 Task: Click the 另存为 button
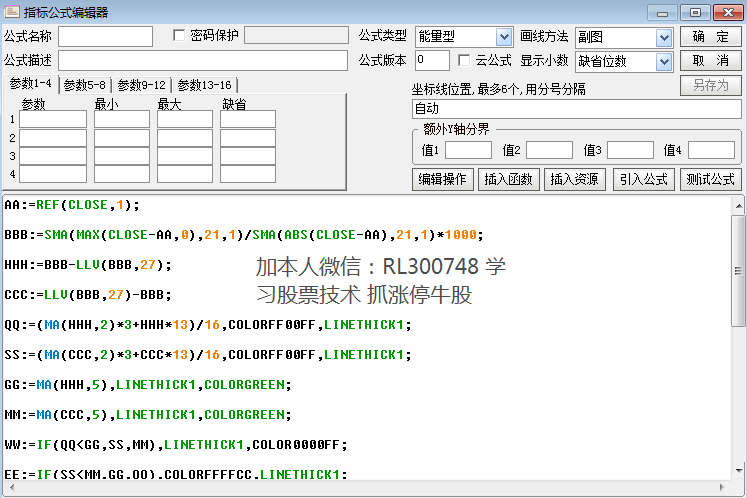coord(710,85)
